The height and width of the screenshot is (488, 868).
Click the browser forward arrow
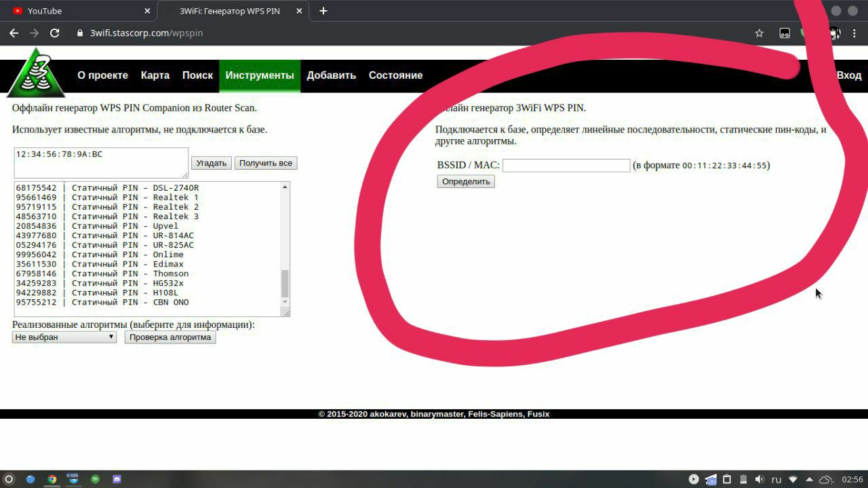(x=34, y=33)
